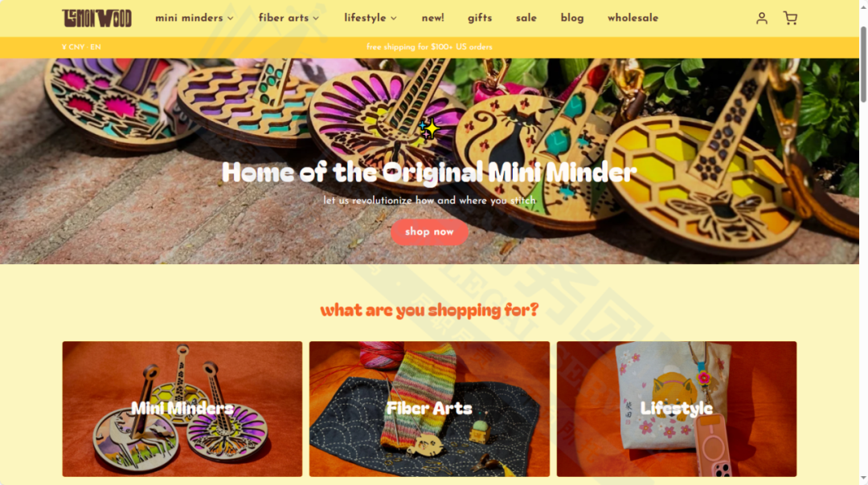Open the user account icon
868x485 pixels.
coord(762,18)
